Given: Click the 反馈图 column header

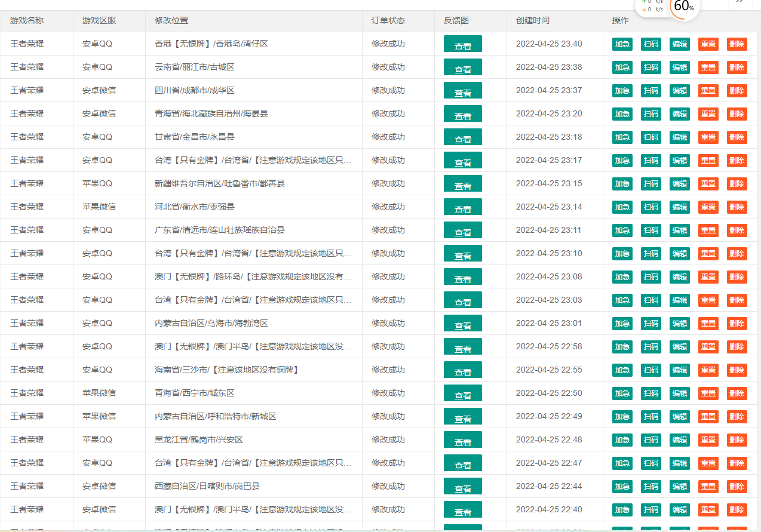Looking at the screenshot, I should coord(456,20).
